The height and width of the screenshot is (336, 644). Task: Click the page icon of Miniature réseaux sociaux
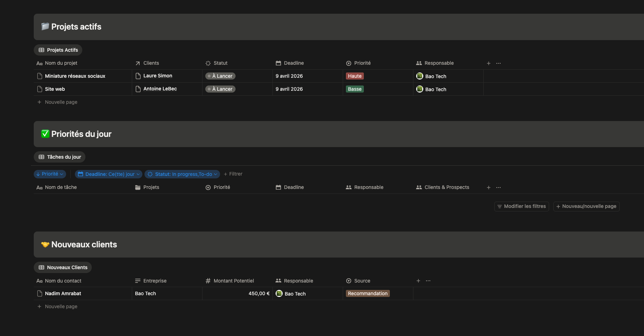40,76
